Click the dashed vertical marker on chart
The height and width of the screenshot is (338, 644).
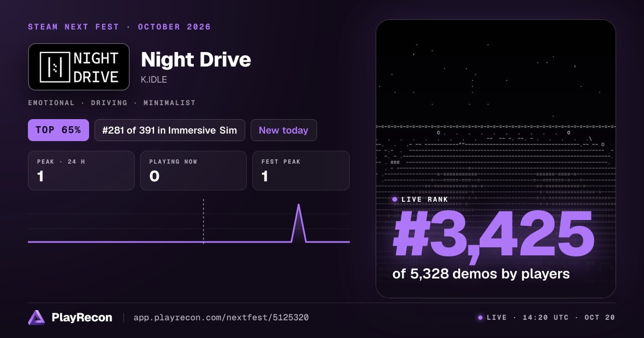[x=203, y=221]
